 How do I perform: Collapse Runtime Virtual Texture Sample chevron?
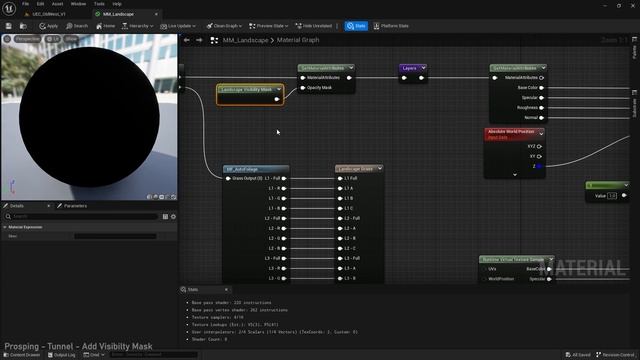tap(551, 259)
